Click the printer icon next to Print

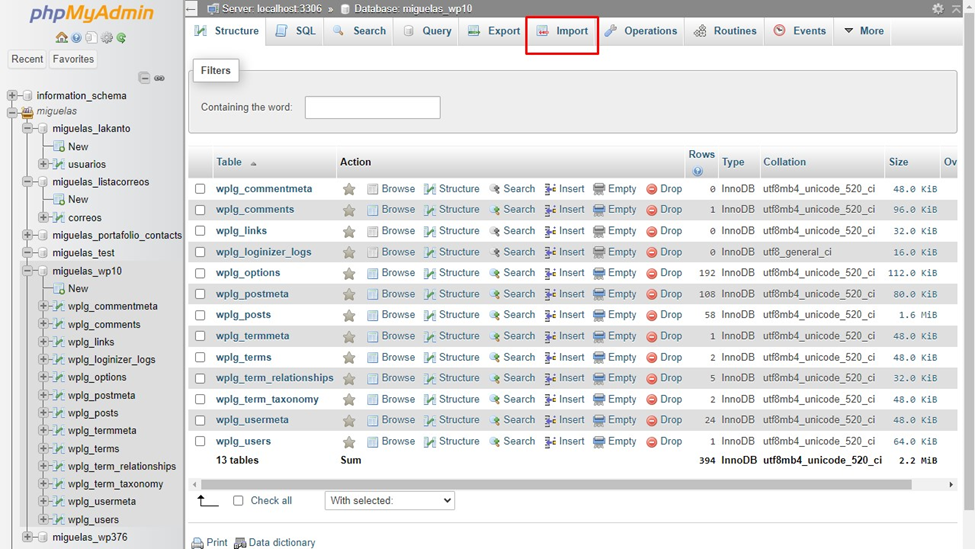point(198,543)
